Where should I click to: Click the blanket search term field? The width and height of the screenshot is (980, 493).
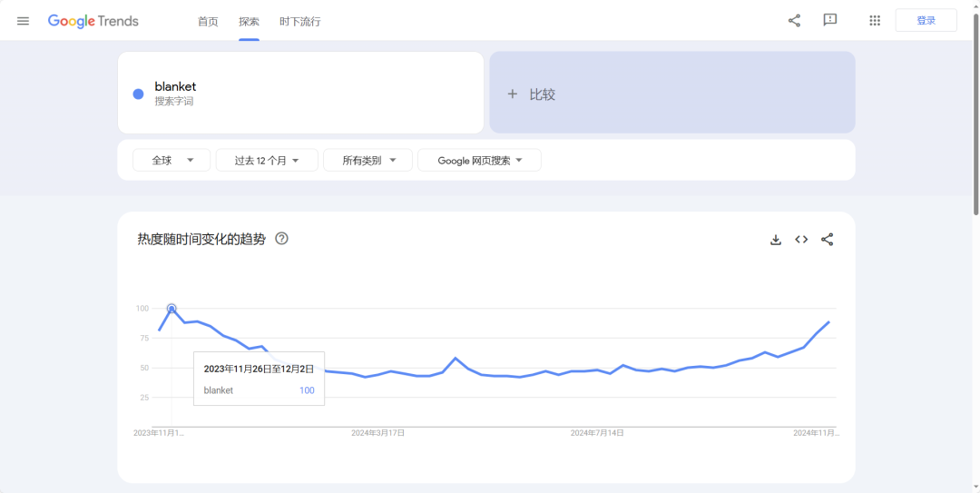[299, 94]
